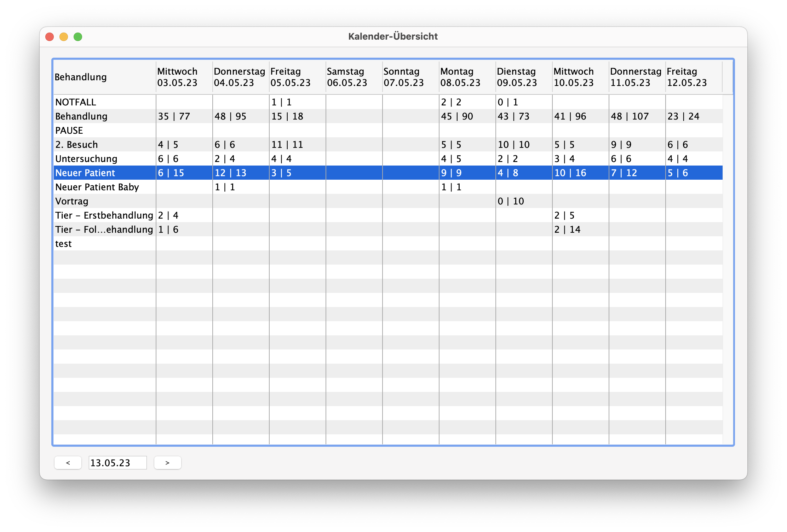This screenshot has height=532, width=787.
Task: Select the NOTFALL row
Action: [x=76, y=102]
